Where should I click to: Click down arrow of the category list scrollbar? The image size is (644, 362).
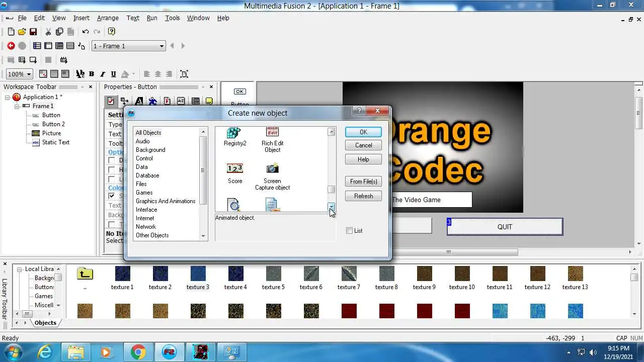coord(203,236)
